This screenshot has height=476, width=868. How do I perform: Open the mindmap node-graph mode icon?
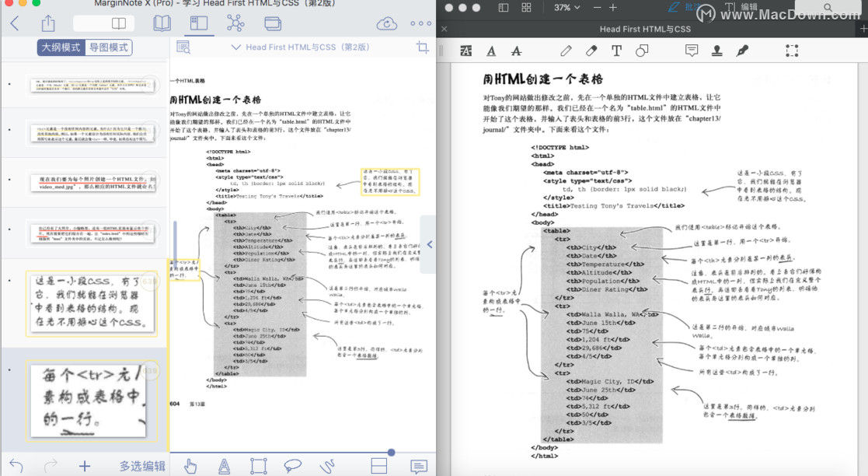[x=235, y=23]
